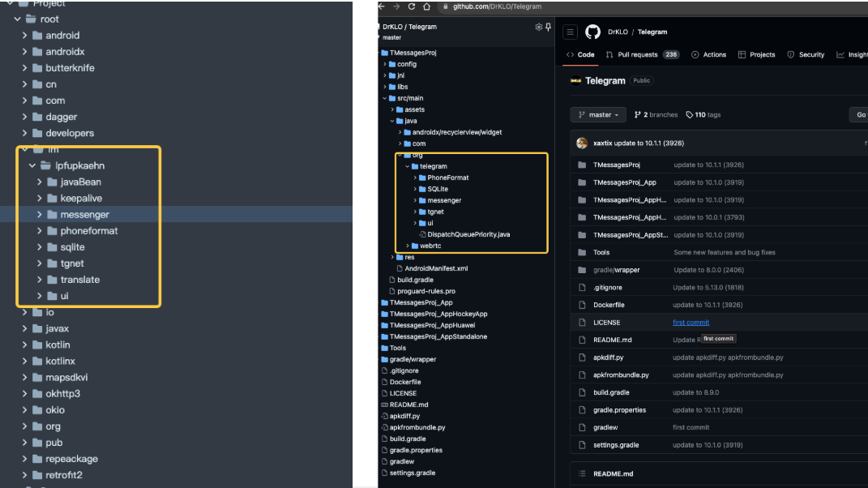Pin the file tree sidebar
The image size is (868, 488).
click(548, 27)
